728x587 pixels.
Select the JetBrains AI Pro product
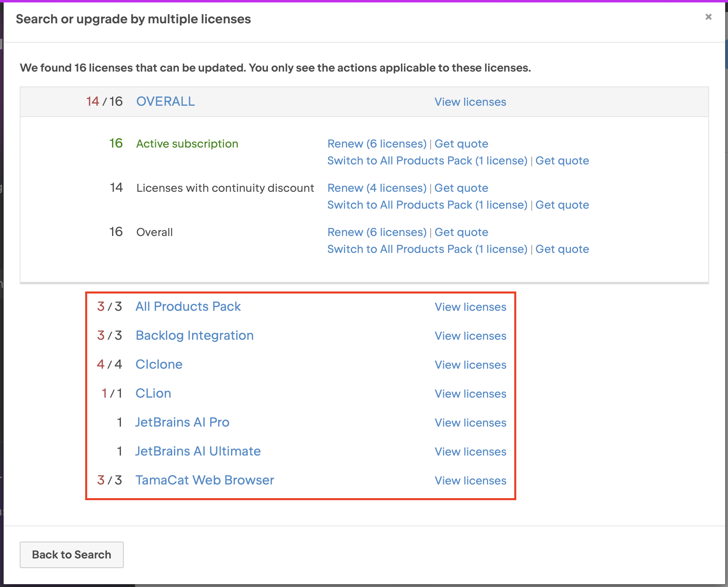pos(182,422)
